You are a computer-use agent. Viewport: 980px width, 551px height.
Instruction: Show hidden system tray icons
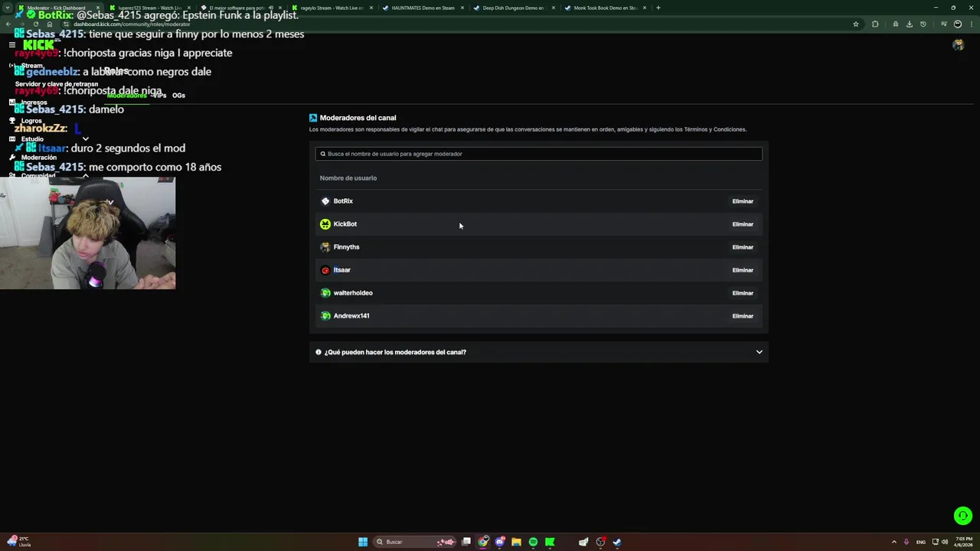click(893, 542)
